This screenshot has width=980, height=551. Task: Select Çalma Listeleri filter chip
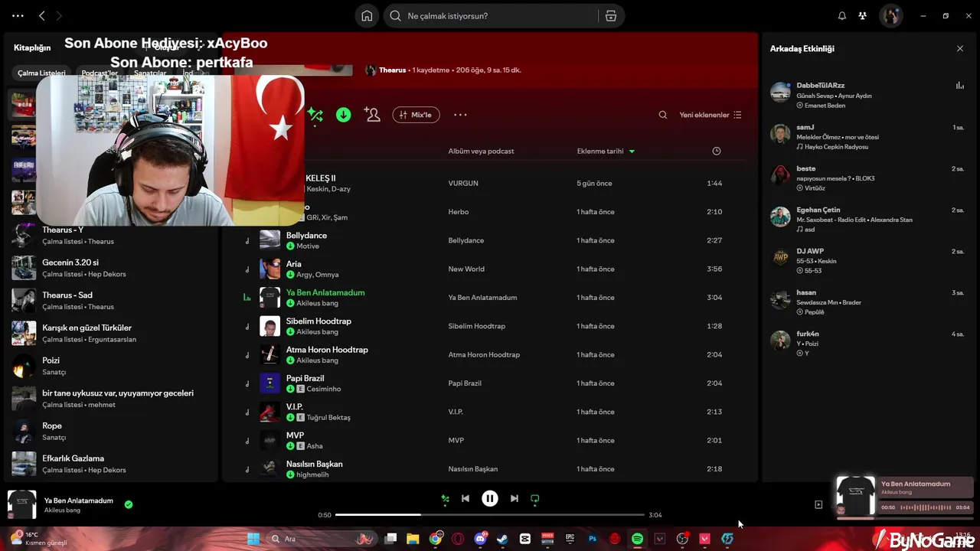tap(41, 73)
